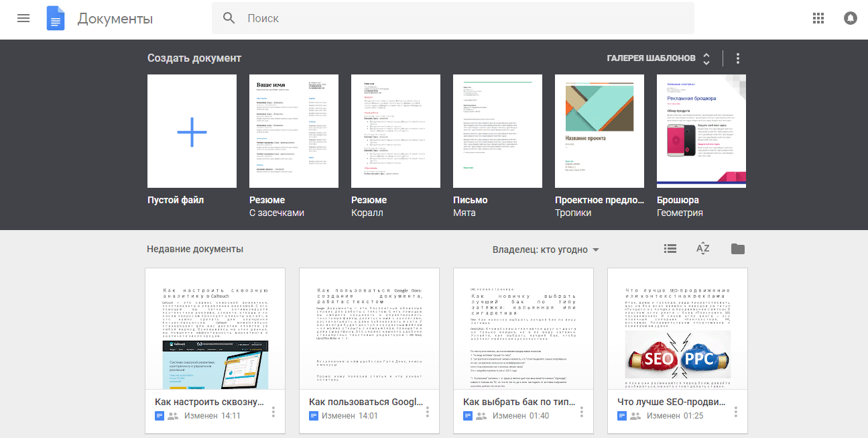868x438 pixels.
Task: Open the main navigation hamburger menu
Action: [x=23, y=18]
